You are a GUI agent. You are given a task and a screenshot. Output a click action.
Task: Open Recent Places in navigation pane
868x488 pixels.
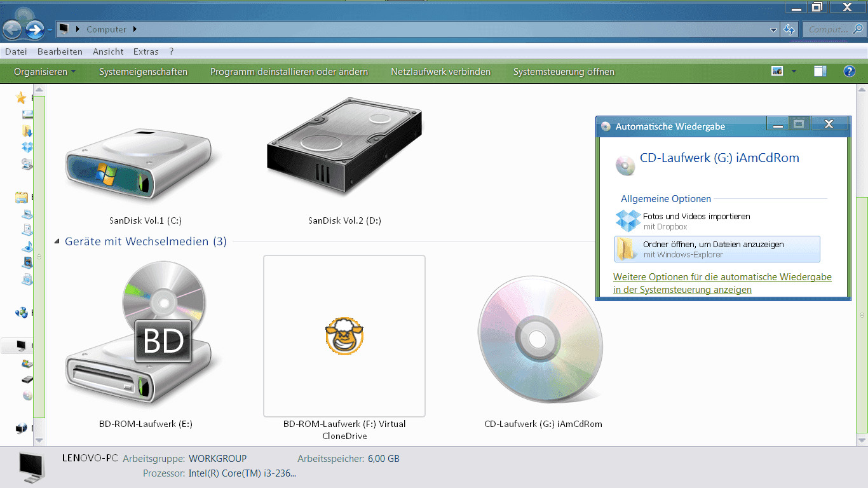click(27, 164)
